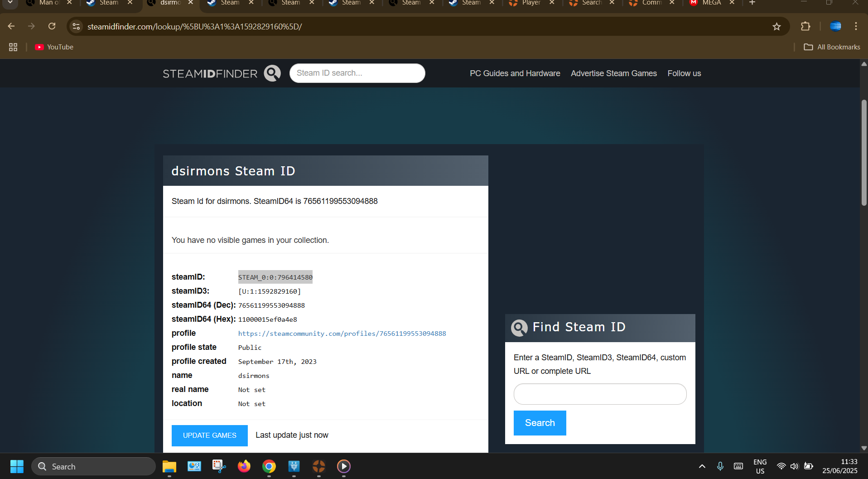The height and width of the screenshot is (479, 868).
Task: Switch to the MEGA tab
Action: (711, 3)
